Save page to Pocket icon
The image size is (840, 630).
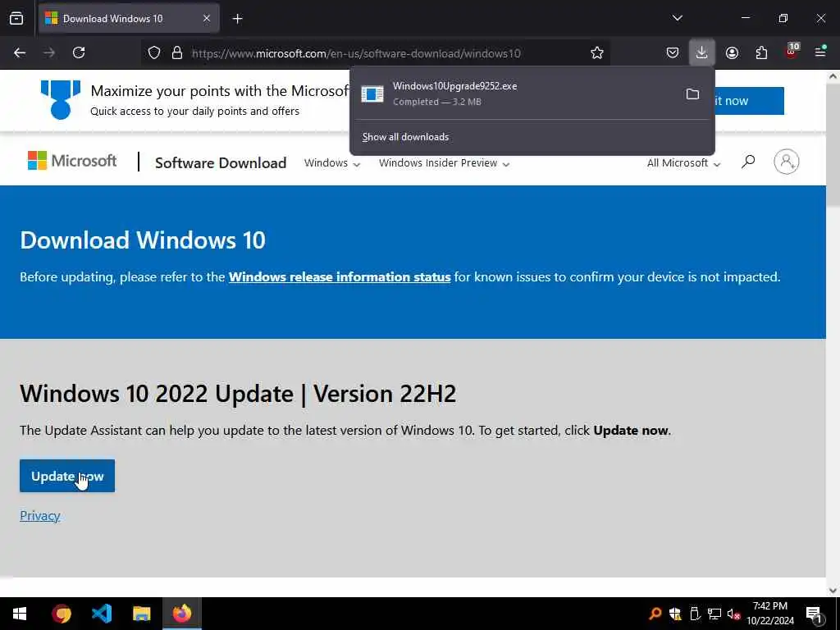673,52
